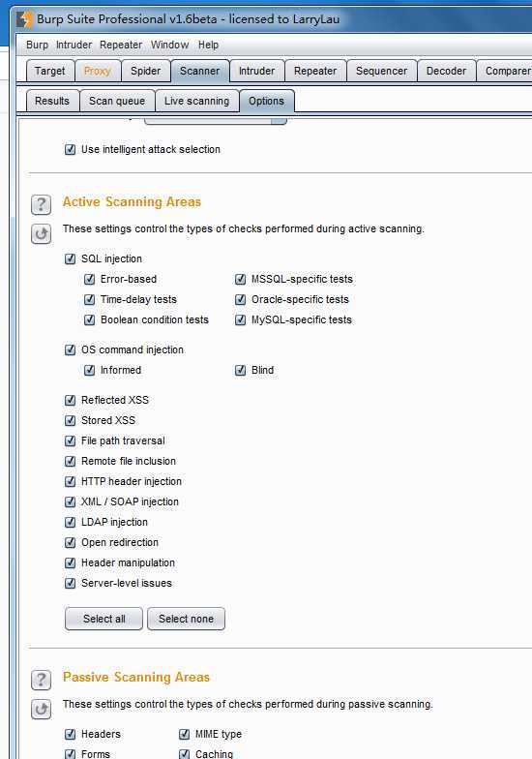The width and height of the screenshot is (532, 759).
Task: Toggle Reflected XSS check
Action: 70,400
